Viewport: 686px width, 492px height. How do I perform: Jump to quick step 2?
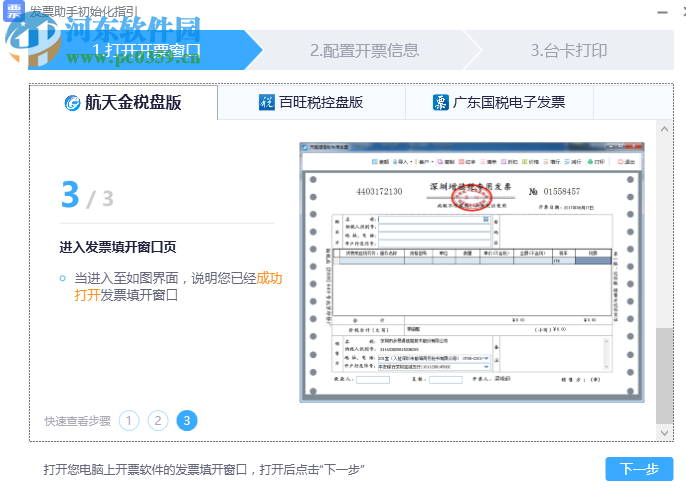click(158, 421)
